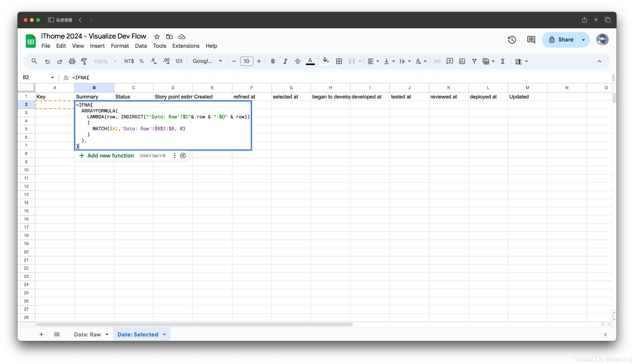Screen dimensions: 634x364
Task: Open the Extensions menu
Action: [x=186, y=46]
